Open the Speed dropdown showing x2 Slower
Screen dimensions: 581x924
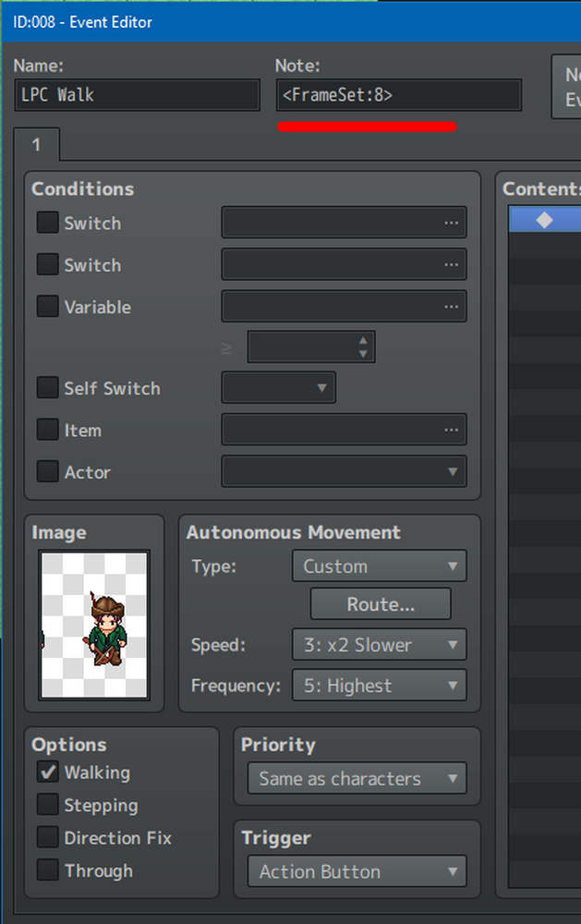(x=380, y=644)
